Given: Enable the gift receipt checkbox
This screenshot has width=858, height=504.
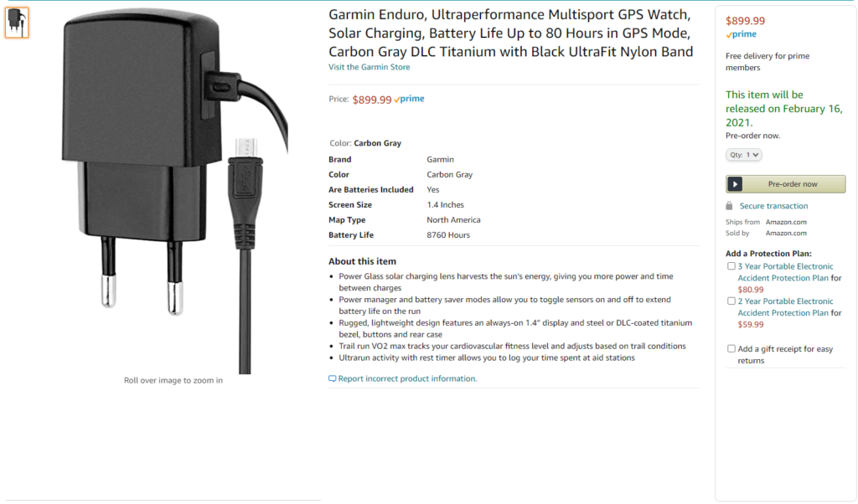Looking at the screenshot, I should point(731,349).
